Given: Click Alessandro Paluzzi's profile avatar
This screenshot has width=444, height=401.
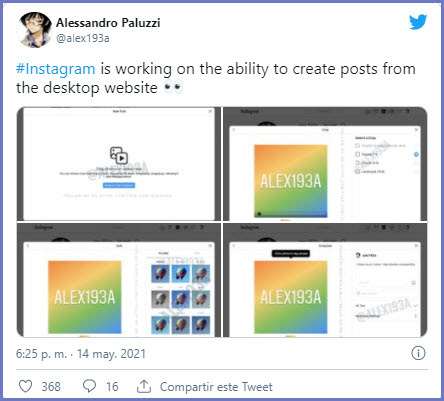Looking at the screenshot, I should (35, 30).
